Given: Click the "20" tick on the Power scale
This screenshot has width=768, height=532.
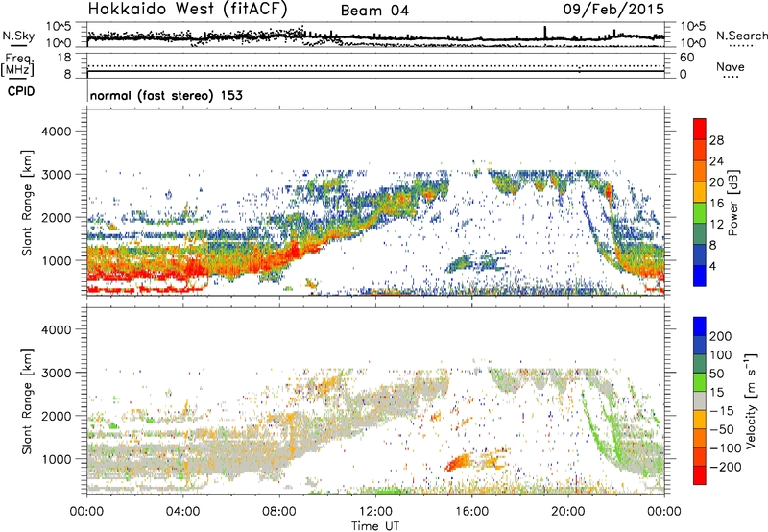Looking at the screenshot, I should (716, 182).
